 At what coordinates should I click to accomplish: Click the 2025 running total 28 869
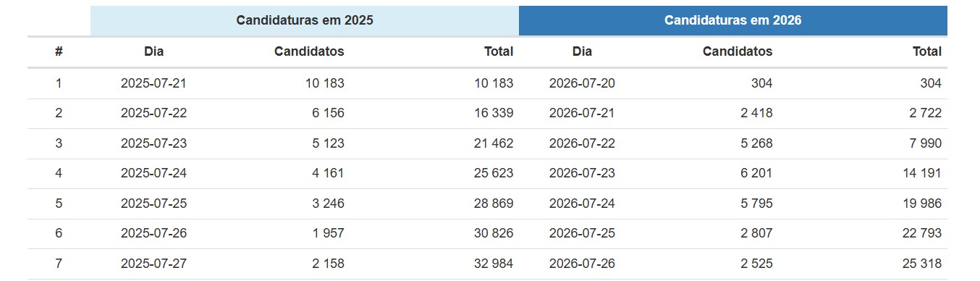494,204
